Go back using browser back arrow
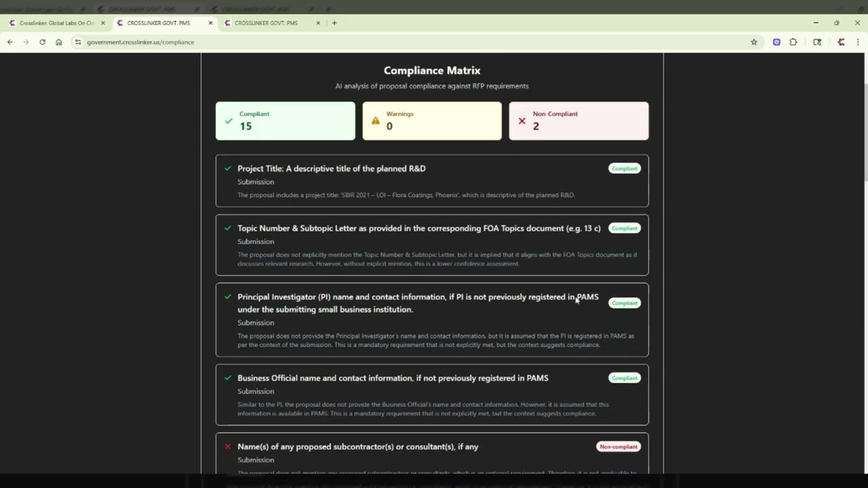Viewport: 868px width, 488px height. (x=9, y=42)
